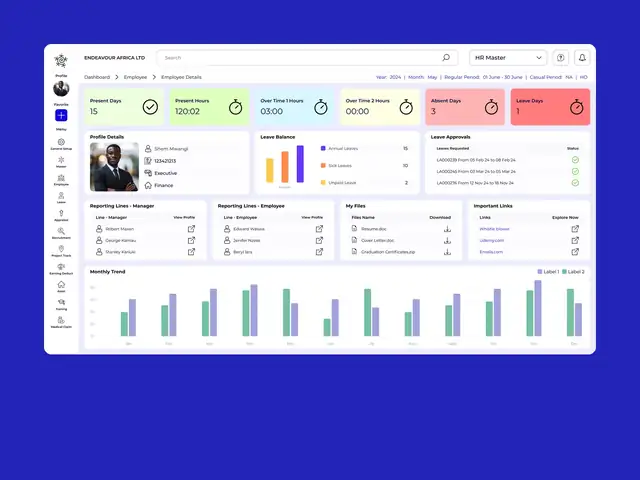This screenshot has width=640, height=480.
Task: View George Kamau's profile icon
Action: tap(191, 240)
